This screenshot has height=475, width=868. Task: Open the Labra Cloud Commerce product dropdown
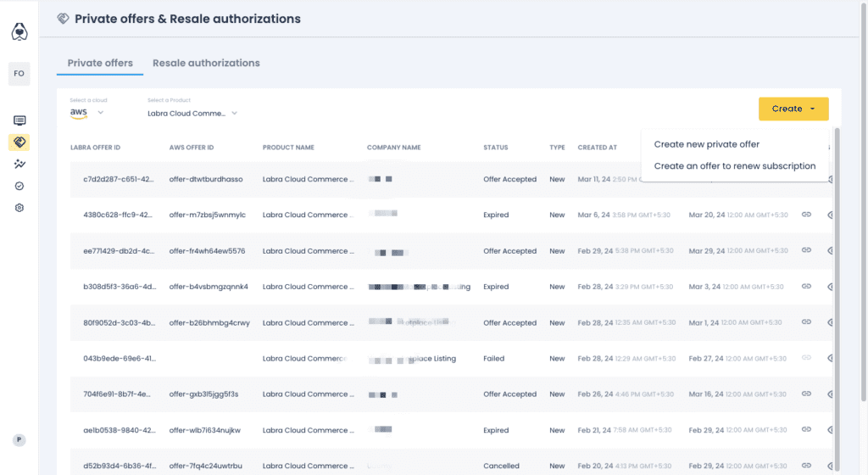192,113
